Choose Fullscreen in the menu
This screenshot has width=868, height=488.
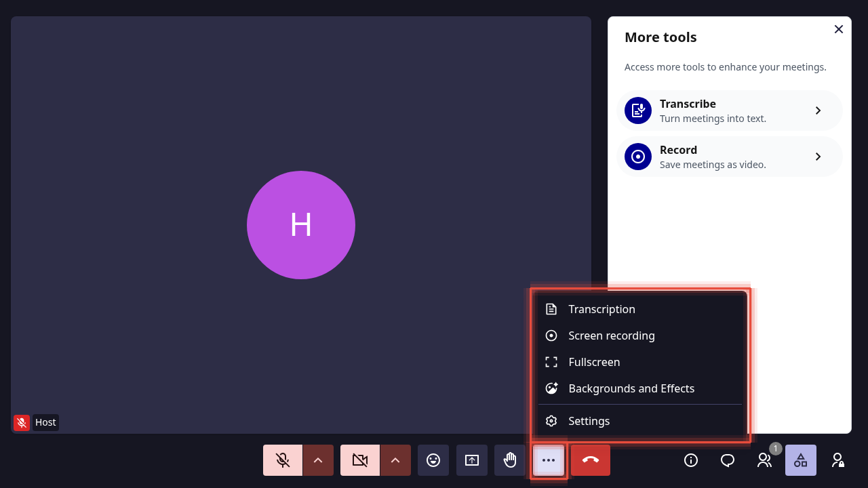(640, 362)
